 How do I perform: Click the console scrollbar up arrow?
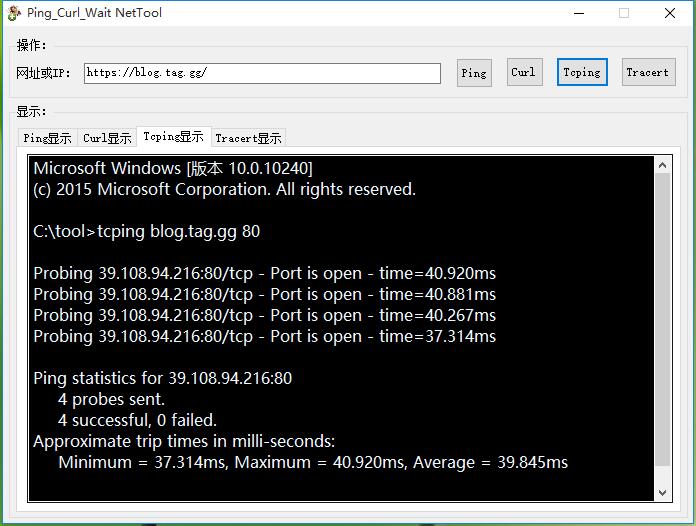coord(662,163)
